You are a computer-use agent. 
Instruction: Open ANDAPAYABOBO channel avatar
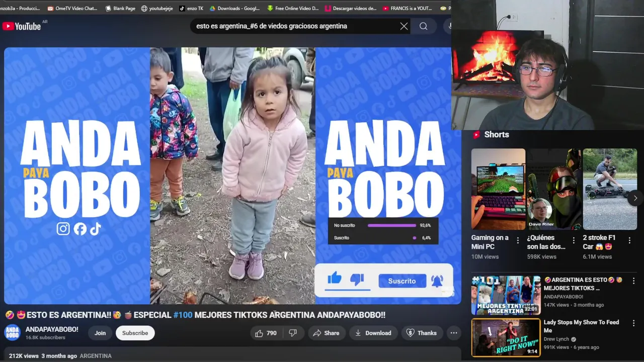(13, 333)
